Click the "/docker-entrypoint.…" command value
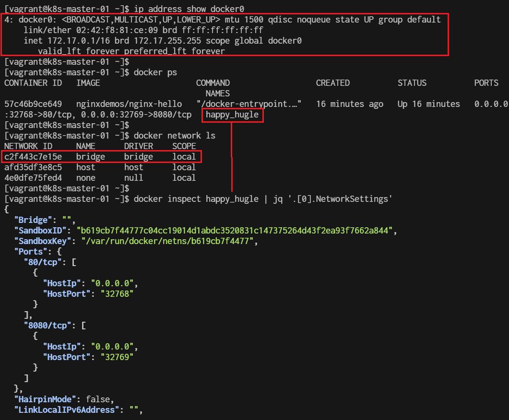The width and height of the screenshot is (509, 420). (x=249, y=104)
